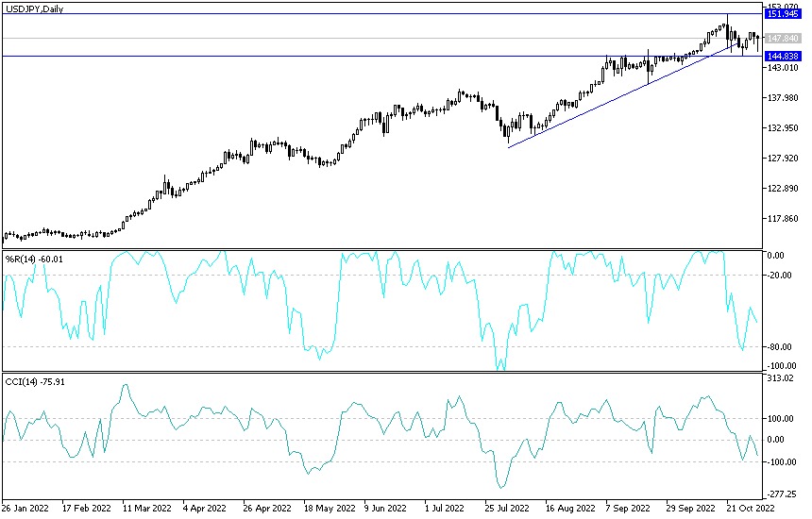Click the 29 Sep 2022 date label
The width and height of the screenshot is (812, 519).
click(x=690, y=508)
